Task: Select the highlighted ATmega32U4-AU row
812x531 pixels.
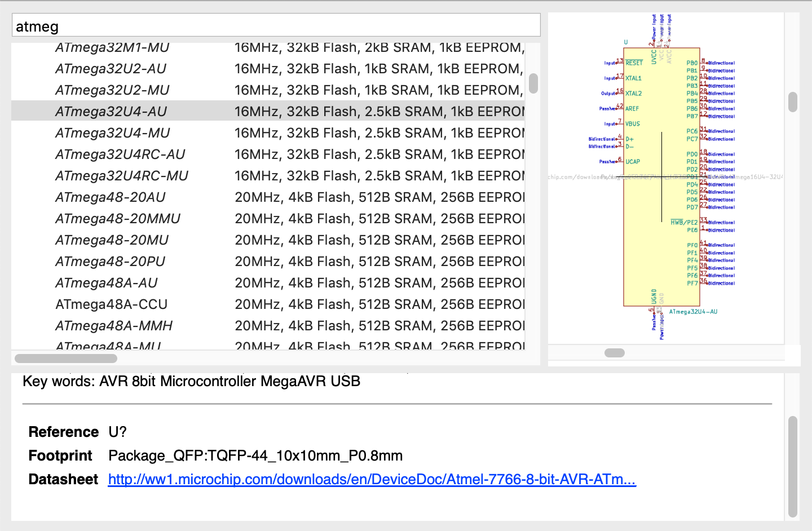Action: click(268, 111)
